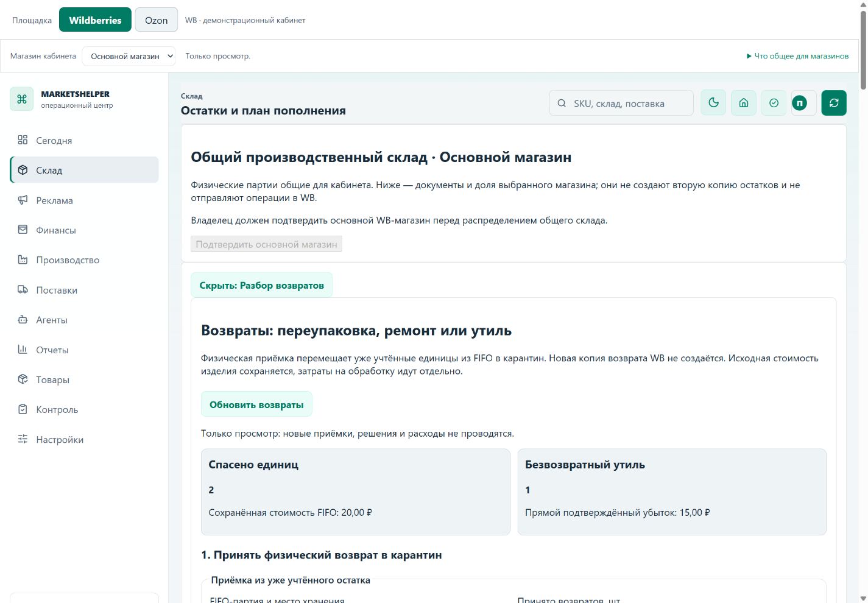
Task: Click the Товары package icon
Action: click(23, 379)
